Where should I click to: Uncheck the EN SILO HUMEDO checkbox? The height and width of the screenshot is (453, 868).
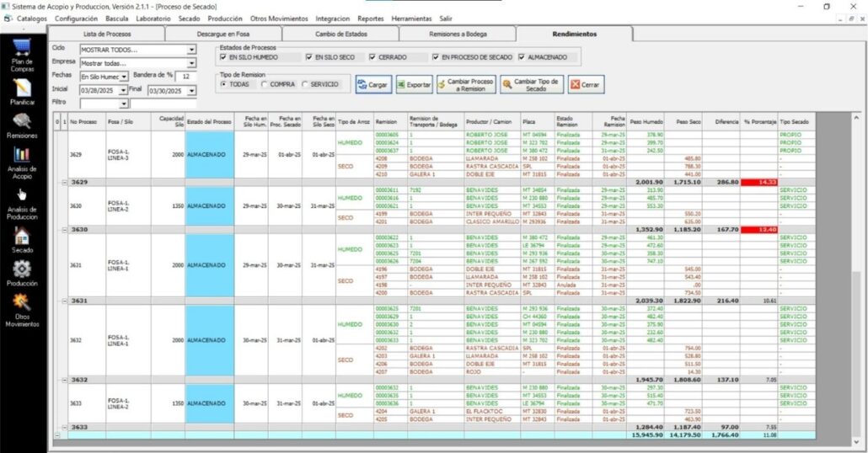point(223,57)
